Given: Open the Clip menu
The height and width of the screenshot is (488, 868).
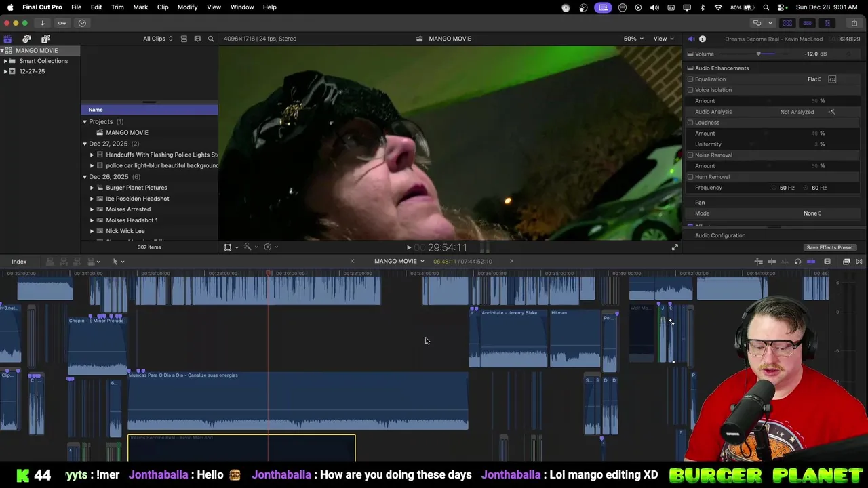Looking at the screenshot, I should [163, 7].
